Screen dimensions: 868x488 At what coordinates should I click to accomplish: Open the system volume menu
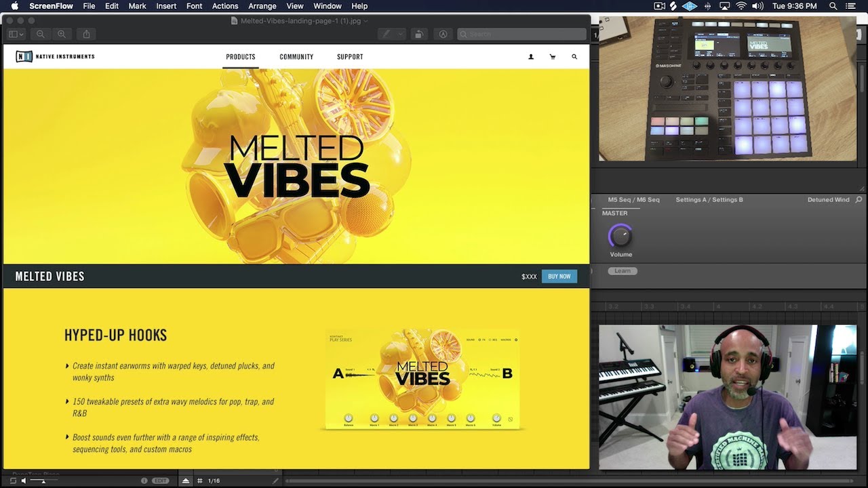coord(757,6)
